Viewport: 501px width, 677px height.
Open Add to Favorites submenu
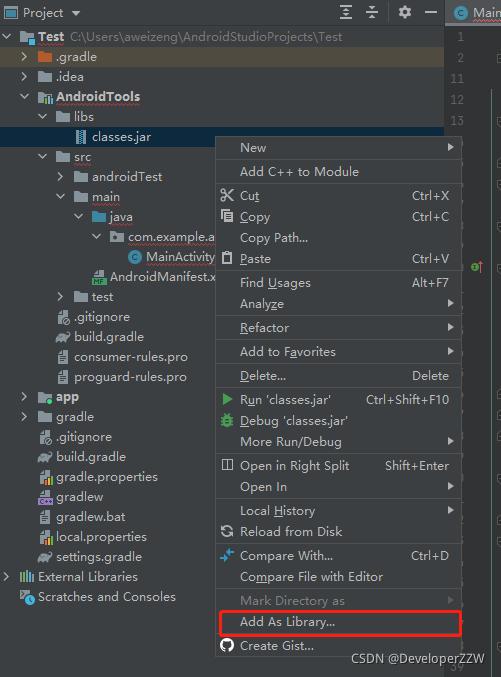pos(339,352)
